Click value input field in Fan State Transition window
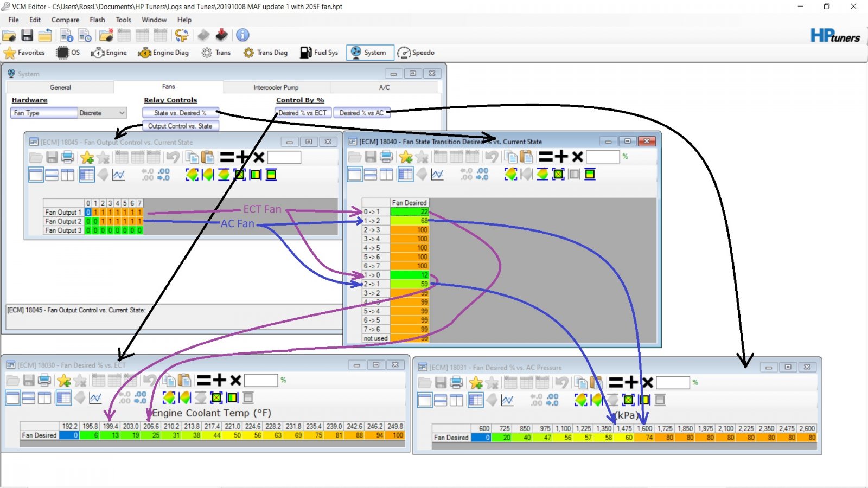This screenshot has height=488, width=868. pyautogui.click(x=603, y=157)
